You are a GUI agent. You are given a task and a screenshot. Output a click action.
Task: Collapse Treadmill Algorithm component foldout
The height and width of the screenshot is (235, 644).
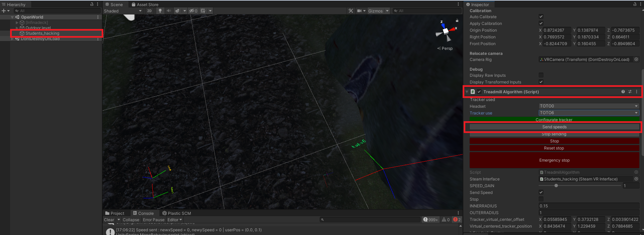pos(467,92)
